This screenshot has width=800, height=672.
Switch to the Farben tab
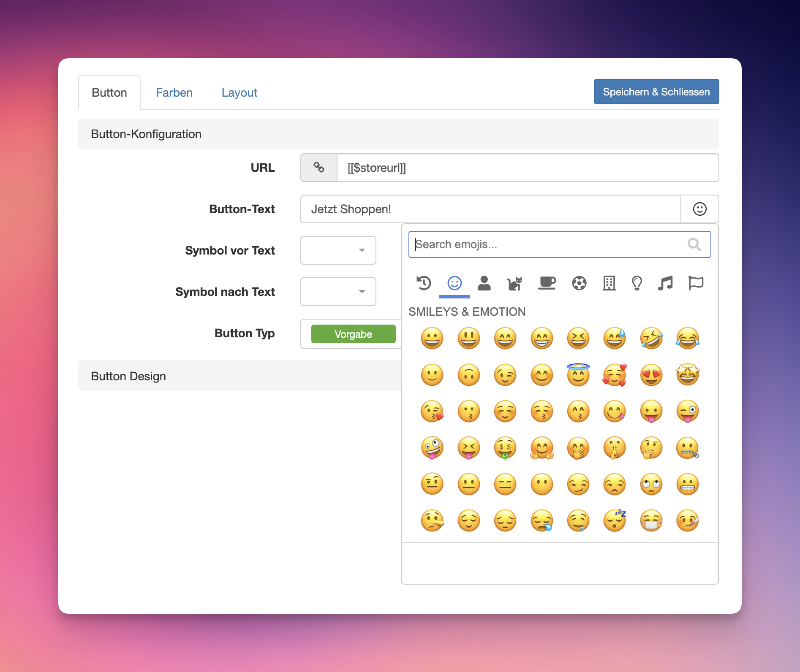[174, 92]
